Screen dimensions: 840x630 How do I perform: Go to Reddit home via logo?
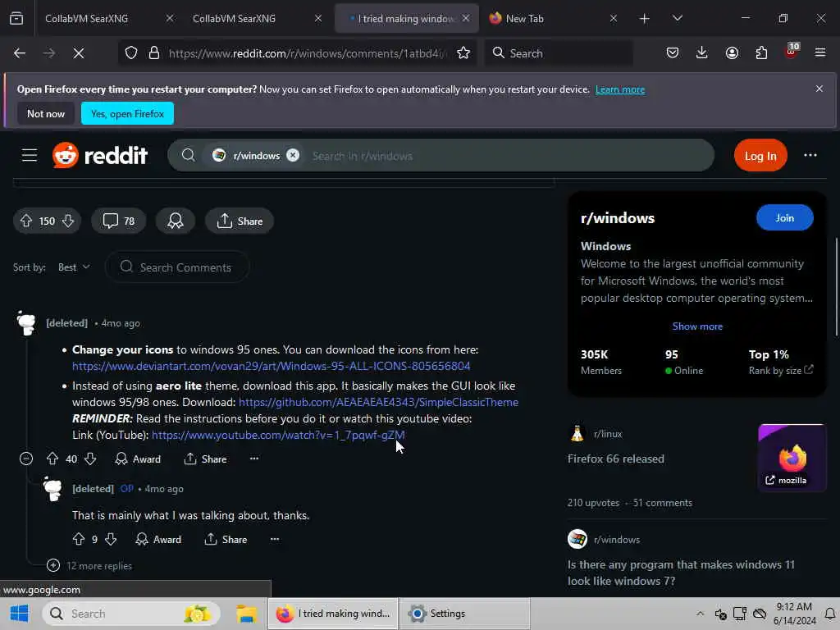(x=99, y=155)
